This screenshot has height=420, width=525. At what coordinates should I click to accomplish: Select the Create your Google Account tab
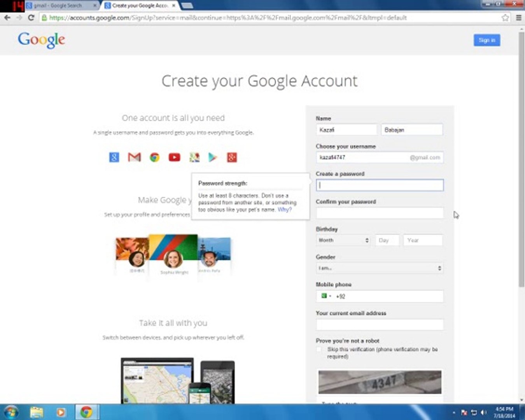[140, 6]
